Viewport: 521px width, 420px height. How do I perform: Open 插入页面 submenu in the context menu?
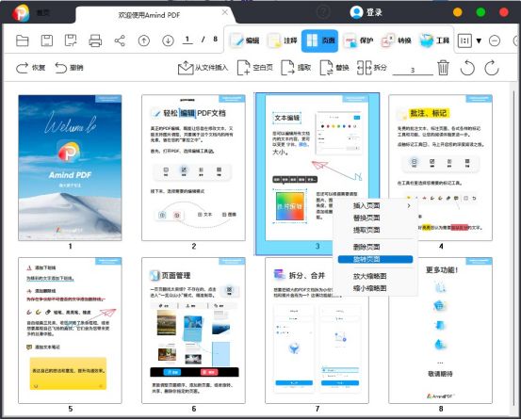click(375, 206)
